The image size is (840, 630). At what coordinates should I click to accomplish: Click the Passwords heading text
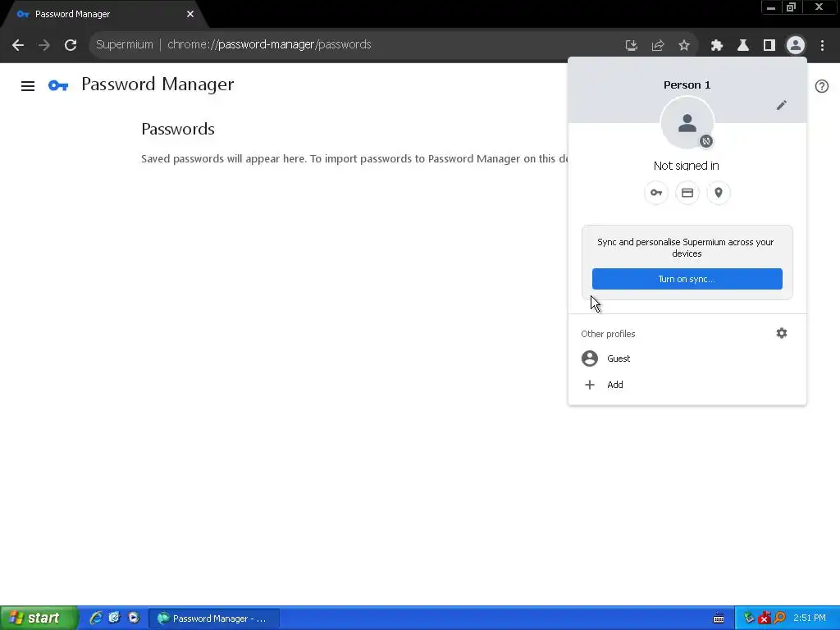pos(178,129)
